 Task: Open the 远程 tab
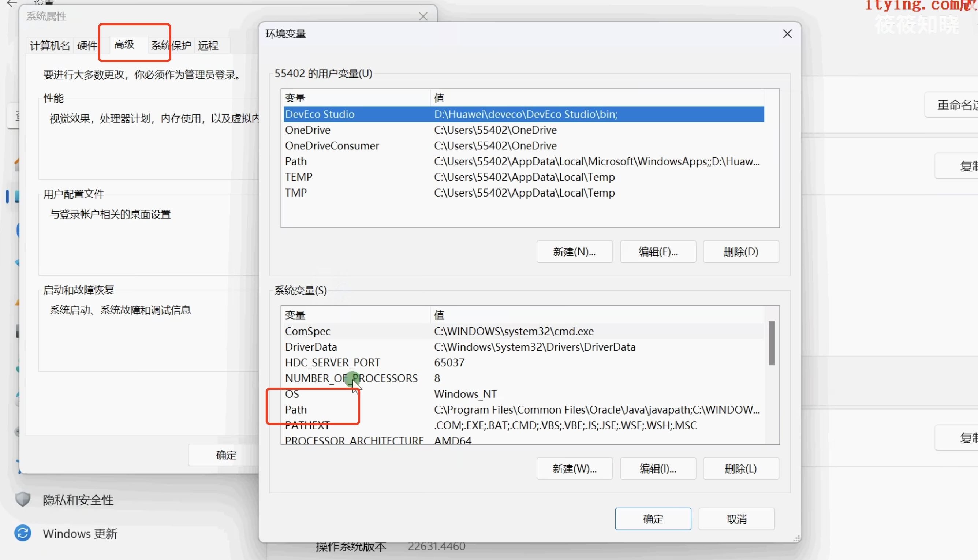208,45
